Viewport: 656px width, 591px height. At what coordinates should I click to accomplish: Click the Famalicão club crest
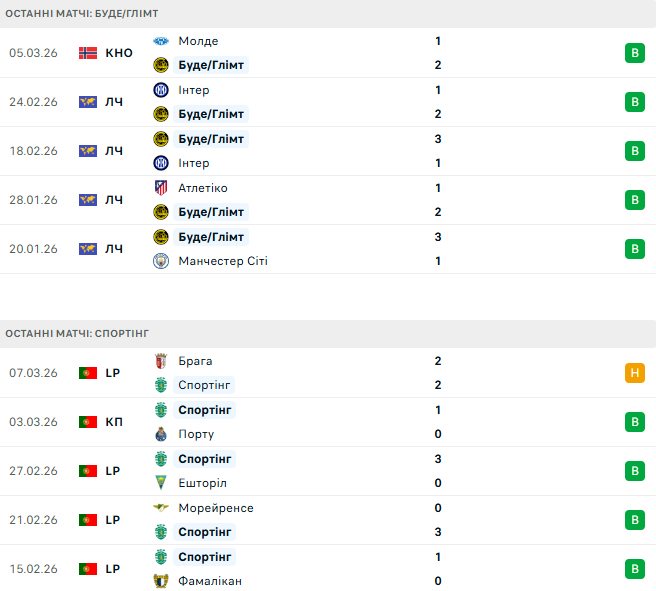pyautogui.click(x=161, y=581)
